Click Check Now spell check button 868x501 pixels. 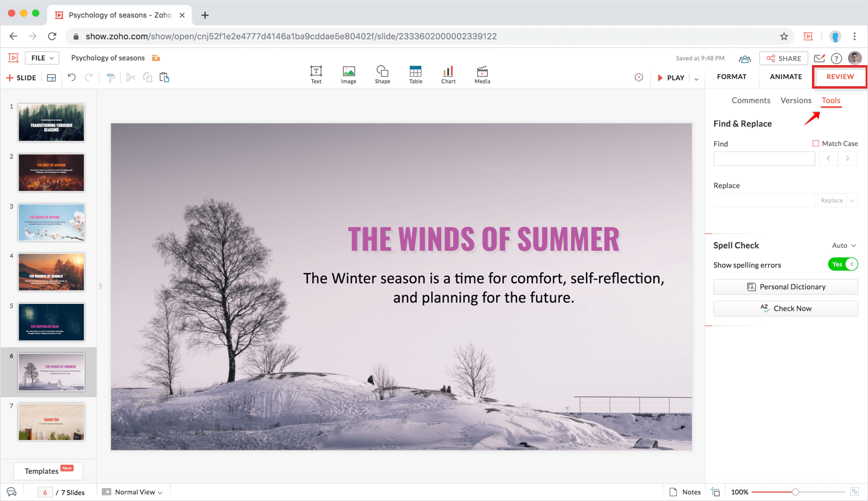[x=785, y=309]
